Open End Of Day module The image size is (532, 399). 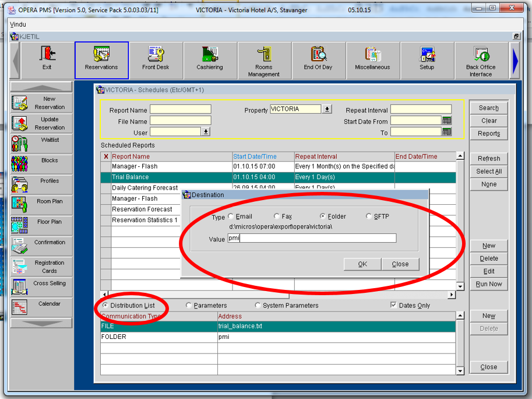[x=318, y=61]
